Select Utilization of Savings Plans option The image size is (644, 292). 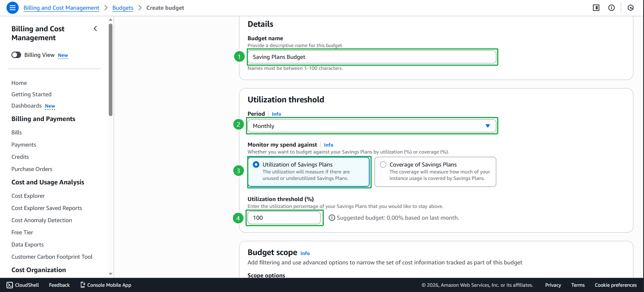coord(256,164)
